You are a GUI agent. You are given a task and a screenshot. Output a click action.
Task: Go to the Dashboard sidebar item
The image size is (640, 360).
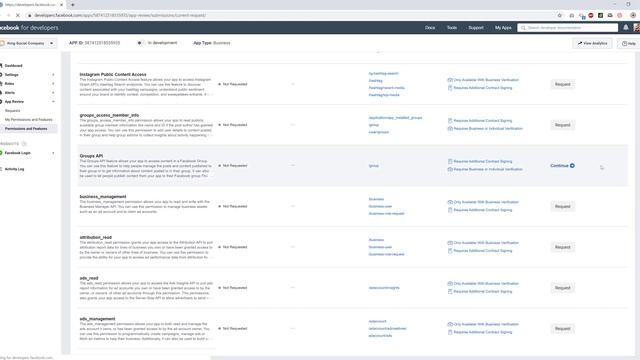tap(13, 66)
